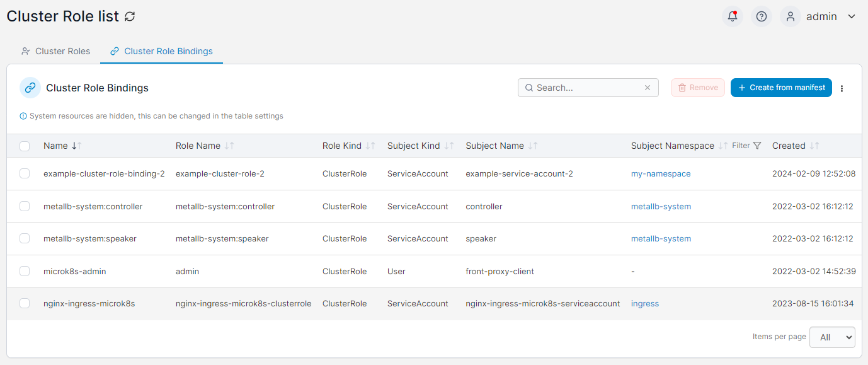Switch to the Cluster Roles tab
Image resolution: width=868 pixels, height=365 pixels.
[55, 51]
